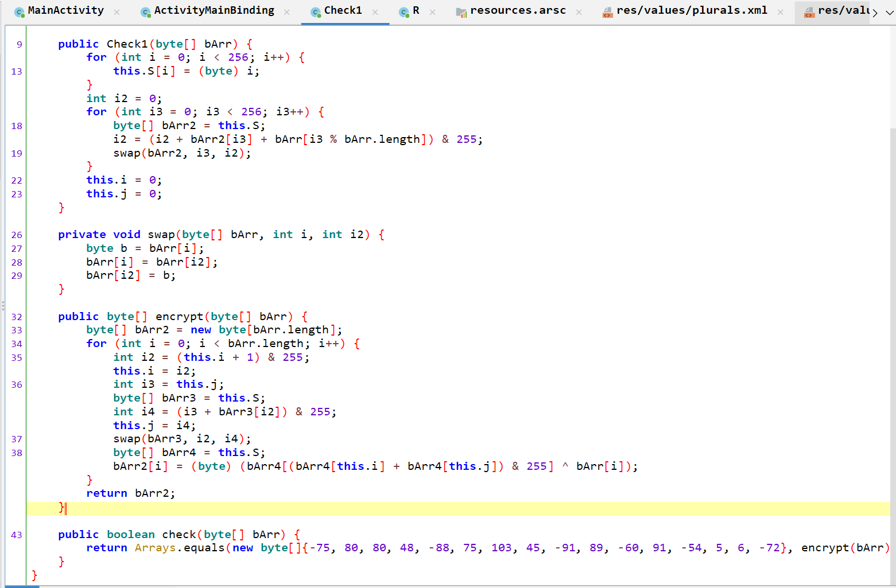This screenshot has height=588, width=896.
Task: Click the ActivityMainBinding class icon
Action: coord(146,12)
